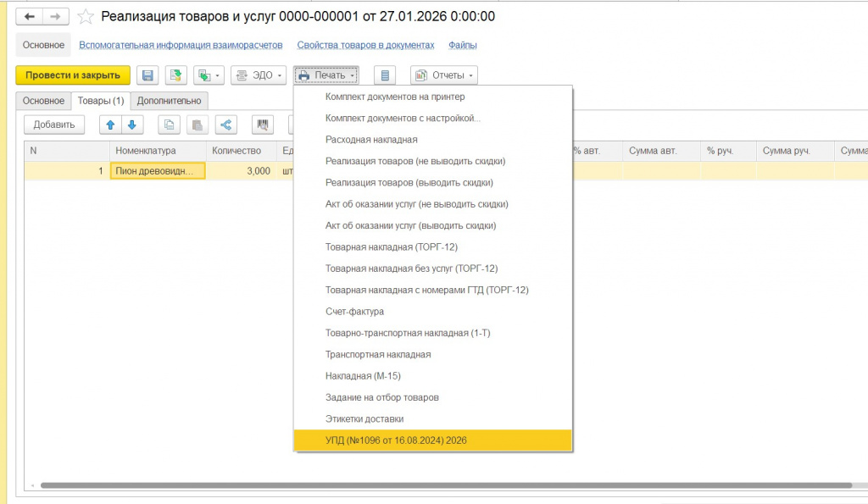Open the ЭДО dropdown menu

pos(259,75)
